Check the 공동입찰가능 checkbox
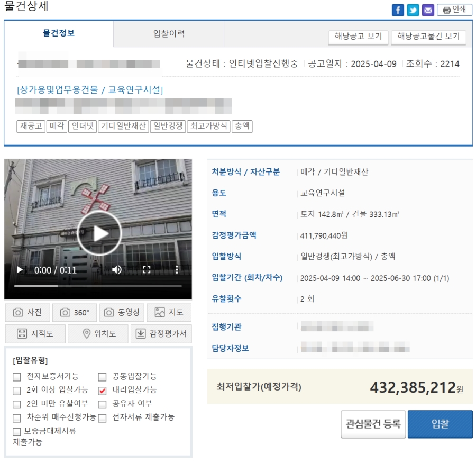This screenshot has height=463, width=476. pyautogui.click(x=102, y=377)
